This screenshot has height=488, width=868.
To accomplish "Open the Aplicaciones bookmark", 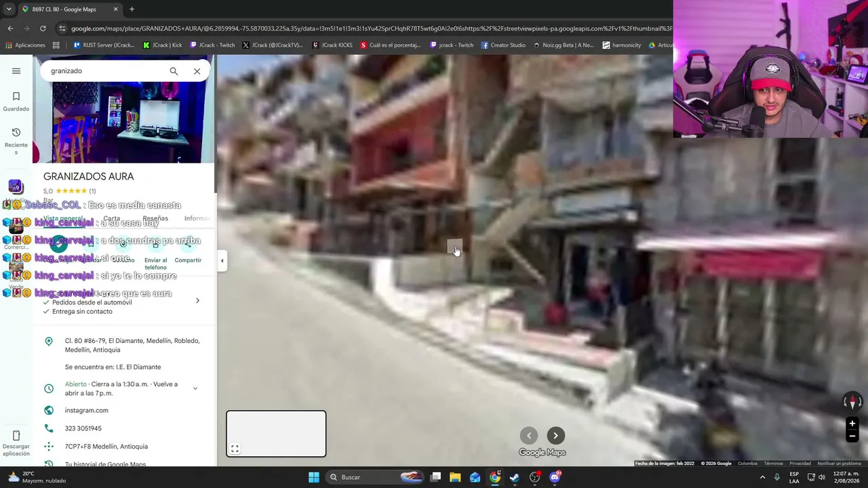I will click(x=25, y=45).
